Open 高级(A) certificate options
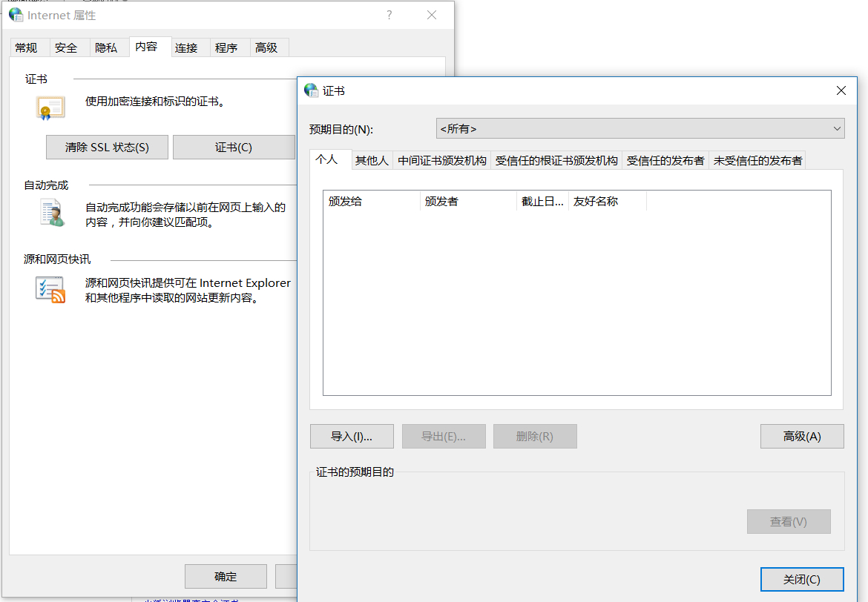Image resolution: width=868 pixels, height=602 pixels. (802, 437)
